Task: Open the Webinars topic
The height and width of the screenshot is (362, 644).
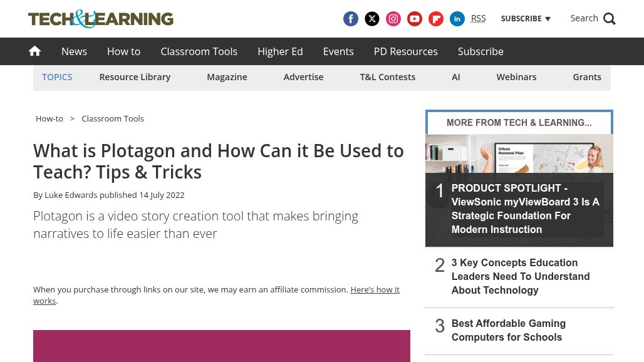Action: click(516, 77)
